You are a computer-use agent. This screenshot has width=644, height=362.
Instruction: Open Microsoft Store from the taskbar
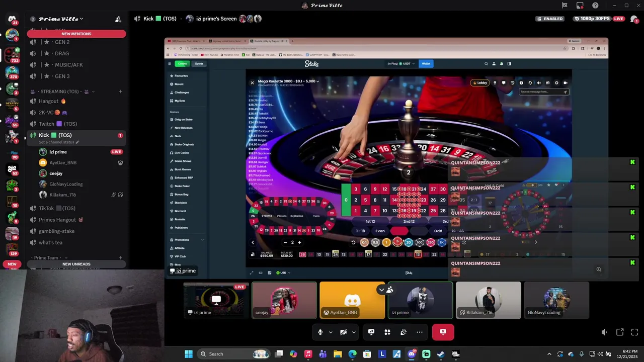point(367,354)
